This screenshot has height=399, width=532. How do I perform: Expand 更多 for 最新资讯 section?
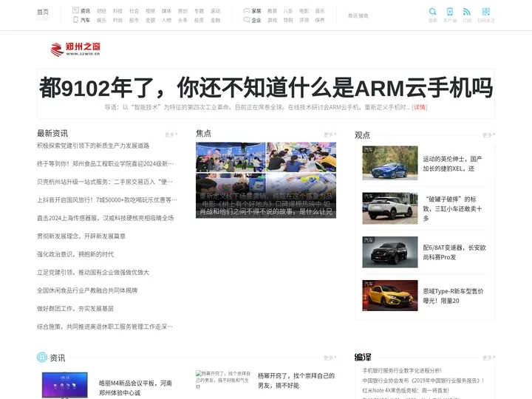171,134
